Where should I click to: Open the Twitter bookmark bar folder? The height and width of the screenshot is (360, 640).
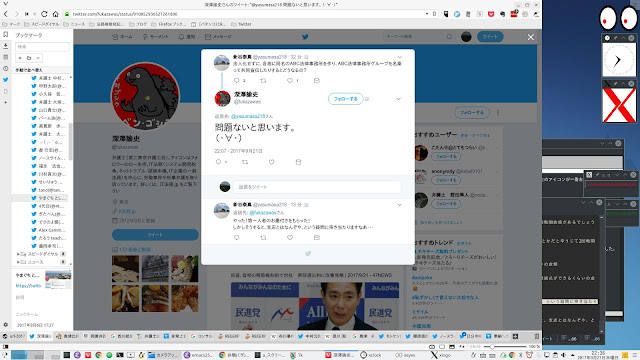(241, 24)
